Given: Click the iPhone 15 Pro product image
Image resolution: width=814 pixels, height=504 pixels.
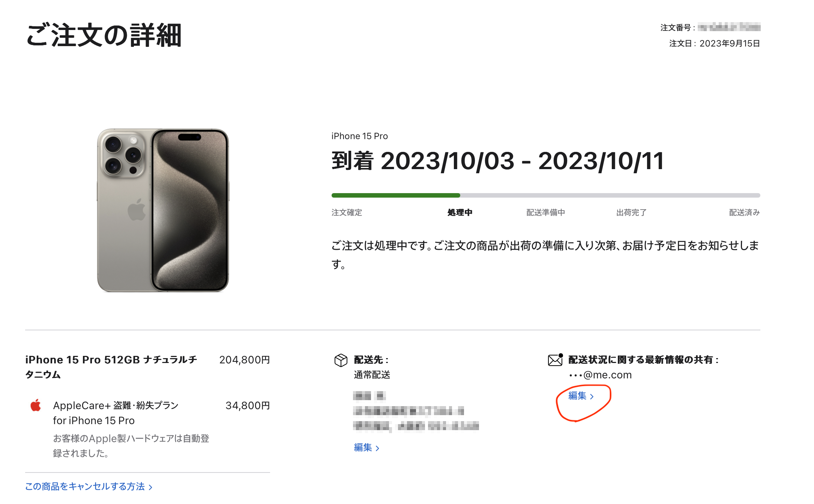Looking at the screenshot, I should point(163,210).
